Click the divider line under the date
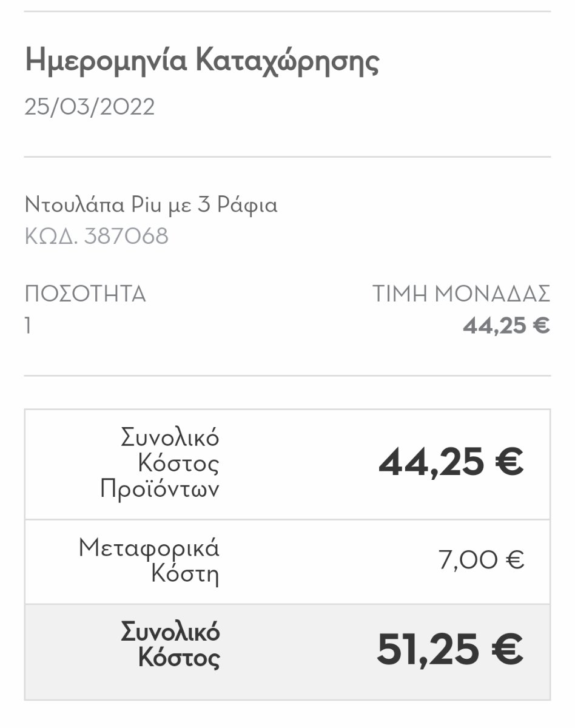575x728 pixels. [x=287, y=157]
